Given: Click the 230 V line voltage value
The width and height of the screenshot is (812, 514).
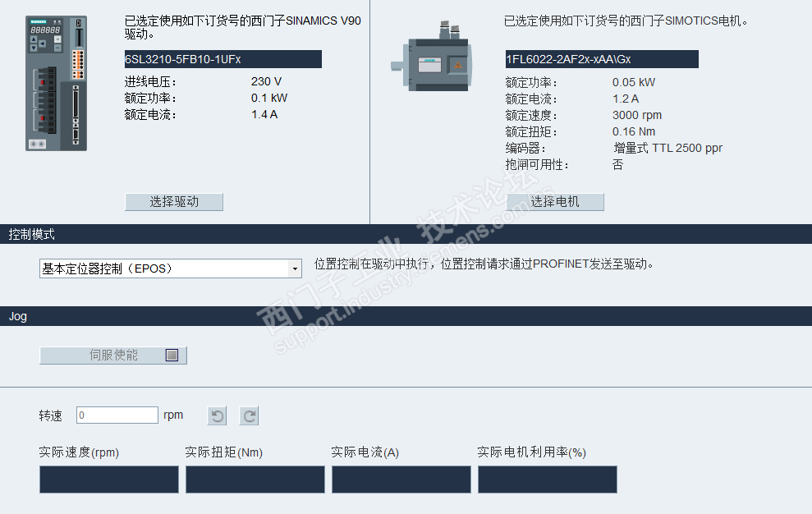Looking at the screenshot, I should tap(266, 81).
